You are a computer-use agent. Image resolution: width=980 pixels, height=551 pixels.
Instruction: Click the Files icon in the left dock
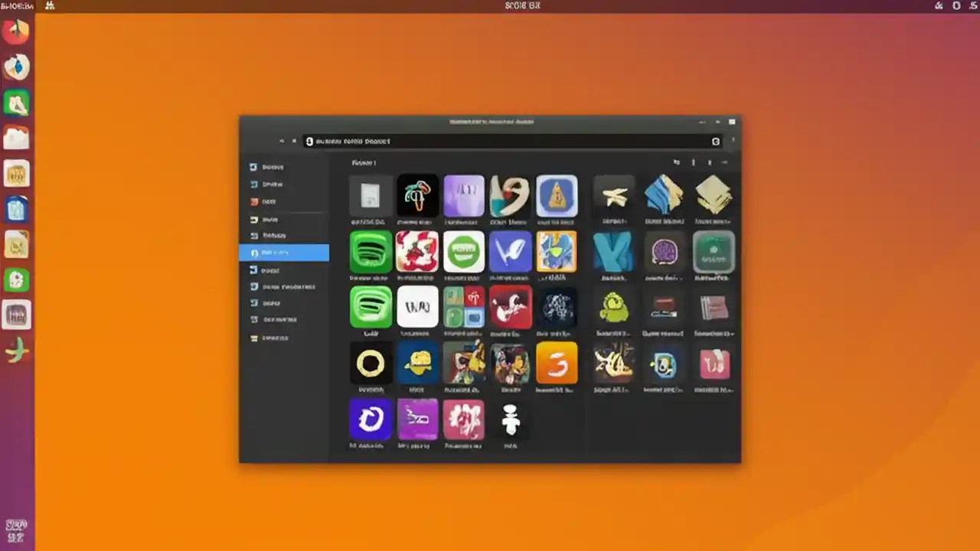(17, 138)
